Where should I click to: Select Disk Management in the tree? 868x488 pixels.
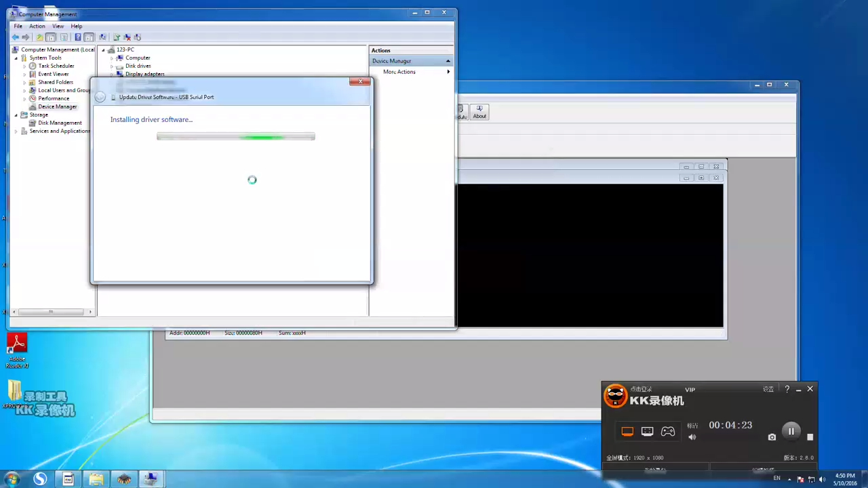(60, 123)
